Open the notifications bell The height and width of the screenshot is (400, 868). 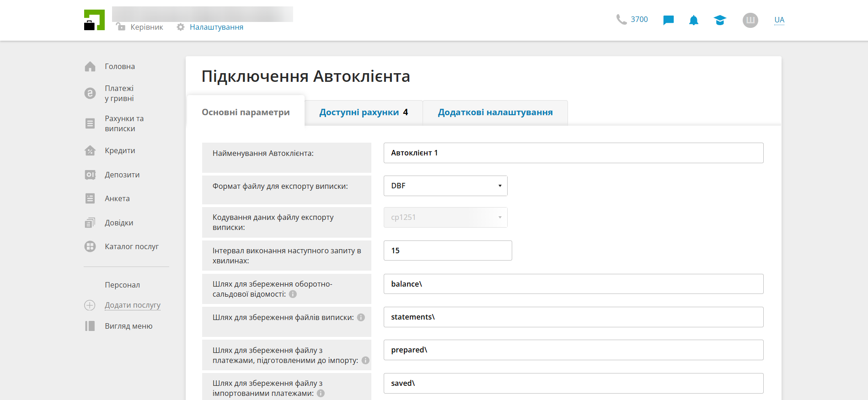pyautogui.click(x=693, y=20)
